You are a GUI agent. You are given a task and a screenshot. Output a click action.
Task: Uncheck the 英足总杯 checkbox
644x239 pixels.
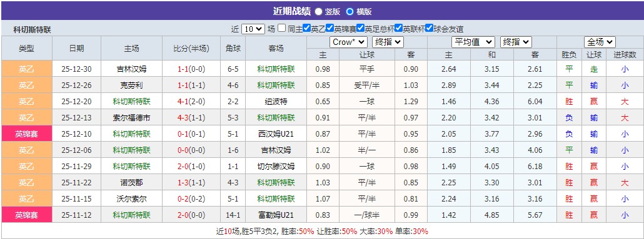tap(360, 28)
